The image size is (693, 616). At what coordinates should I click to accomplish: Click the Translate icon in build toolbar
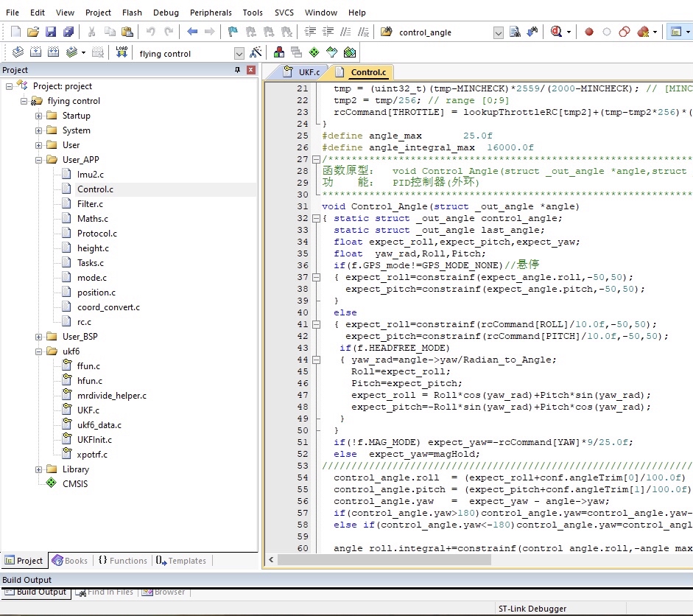pos(18,52)
